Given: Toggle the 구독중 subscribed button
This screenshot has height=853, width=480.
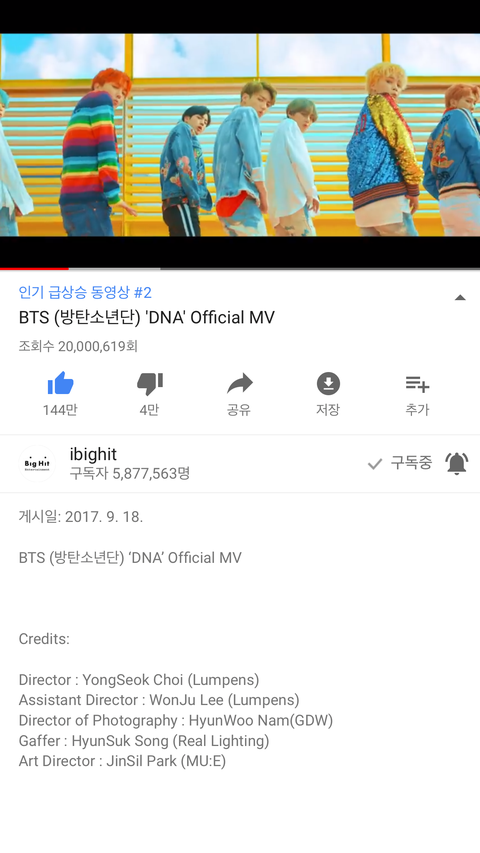Looking at the screenshot, I should (x=399, y=463).
